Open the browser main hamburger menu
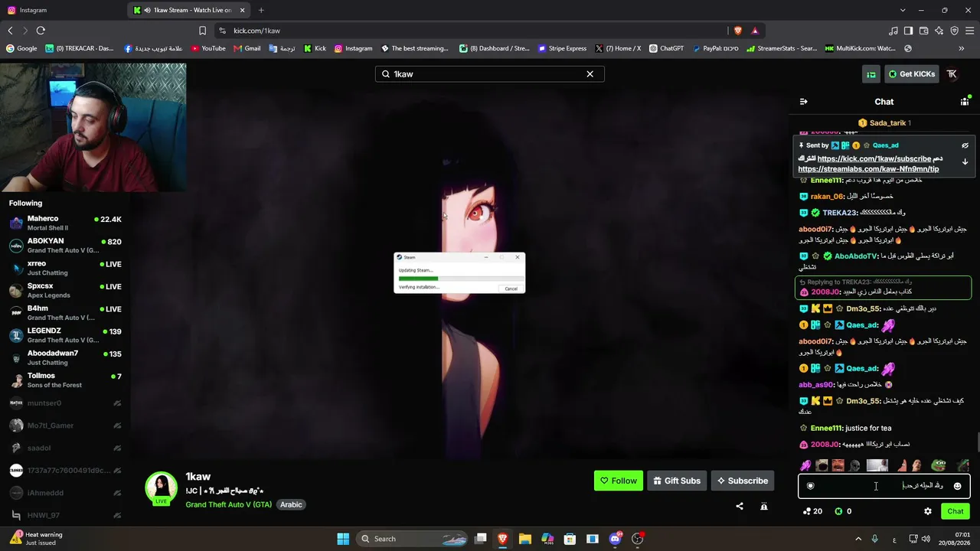The image size is (980, 551). pyautogui.click(x=970, y=31)
